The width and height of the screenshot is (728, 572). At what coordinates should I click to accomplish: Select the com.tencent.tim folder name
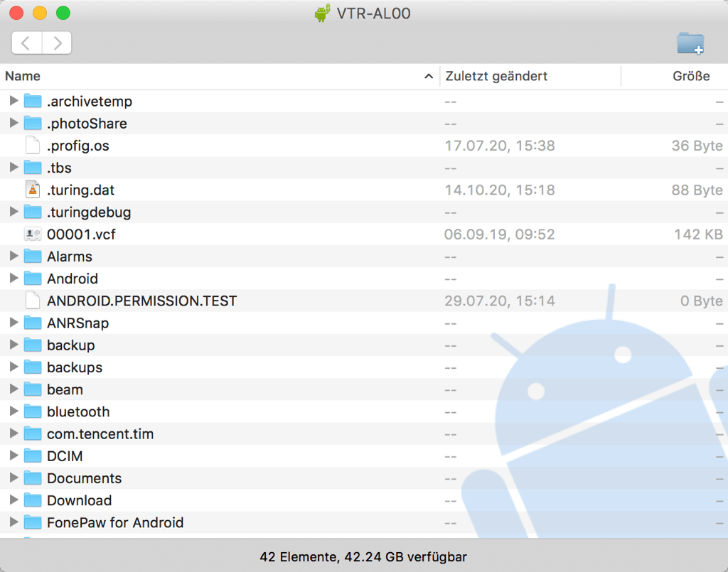pos(100,433)
